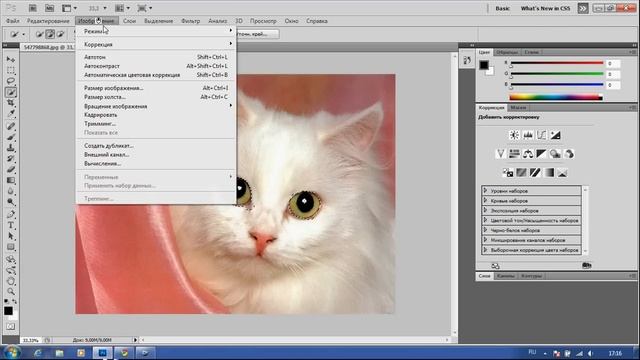Viewport: 640px width, 360px height.
Task: Click the foreground color swatch in toolbox
Action: coord(8,311)
